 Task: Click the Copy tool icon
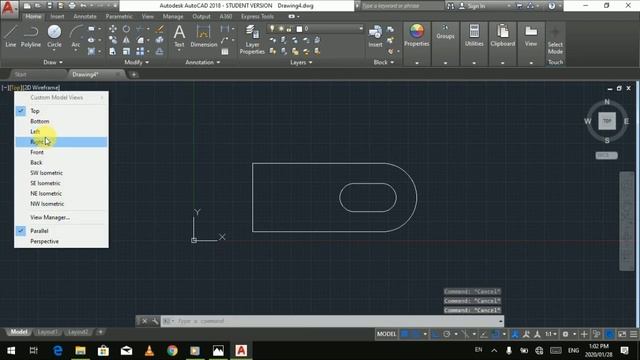coord(113,40)
